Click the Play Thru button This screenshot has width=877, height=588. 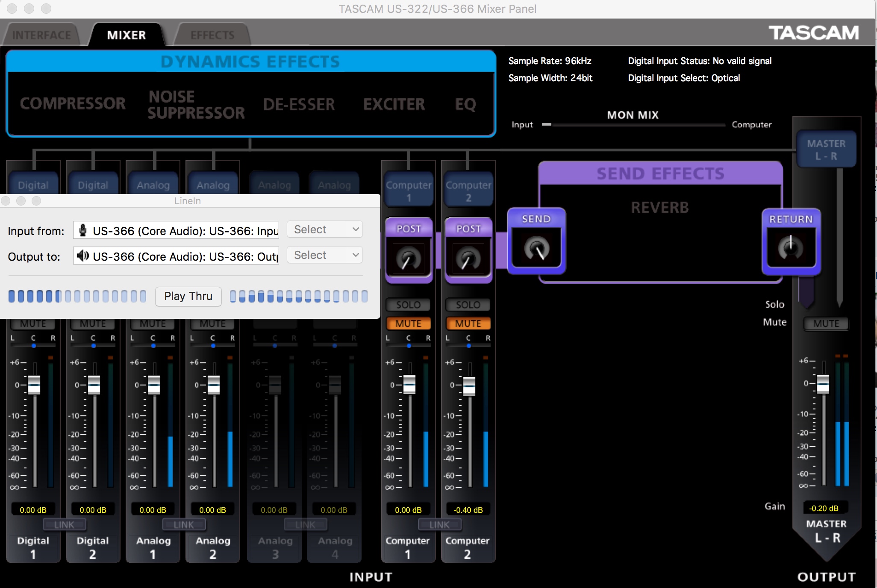188,296
